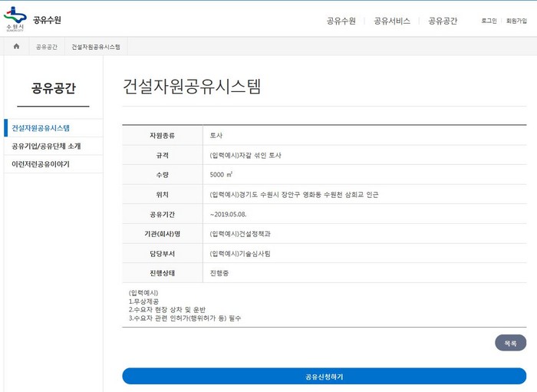Open the 공유수원 top navigation menu
This screenshot has width=537, height=392.
click(341, 21)
